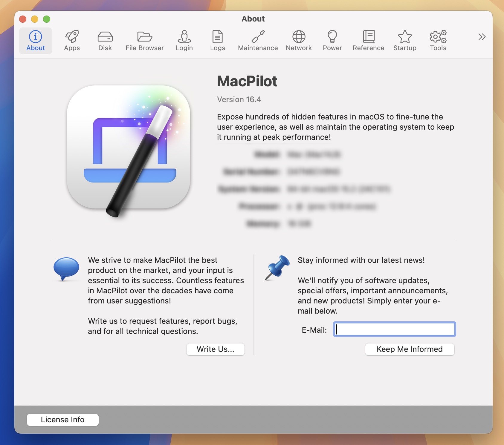Close the About window
The height and width of the screenshot is (445, 504).
click(23, 19)
